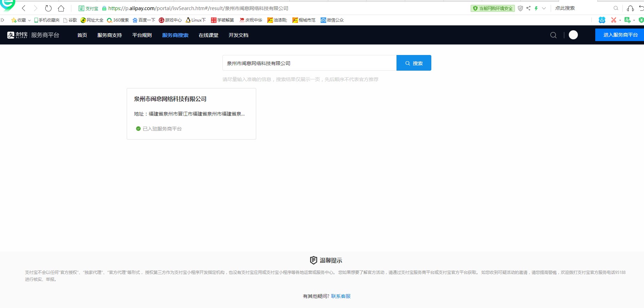Expand the address bar chevron dropdown
This screenshot has width=644, height=308.
coord(544,8)
